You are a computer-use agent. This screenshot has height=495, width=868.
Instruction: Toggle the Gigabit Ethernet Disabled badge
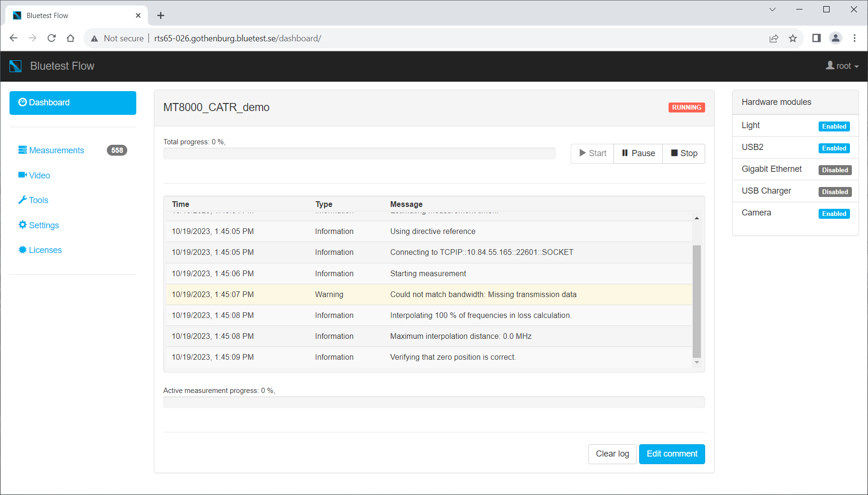(x=835, y=170)
